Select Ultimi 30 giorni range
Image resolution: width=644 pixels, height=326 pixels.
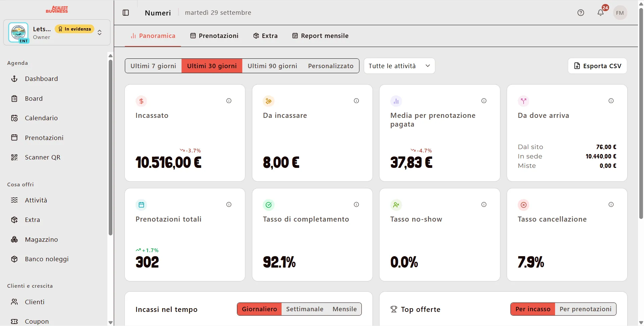pos(212,66)
